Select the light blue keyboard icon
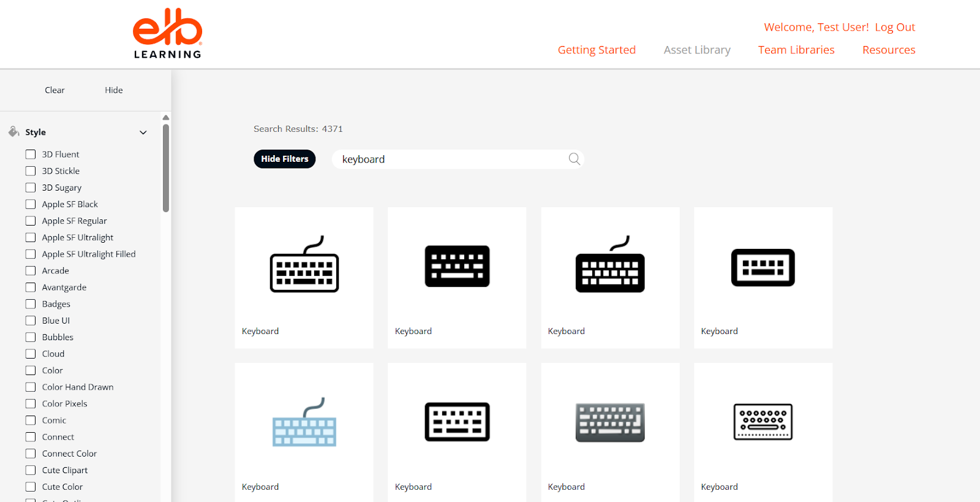 (304, 422)
